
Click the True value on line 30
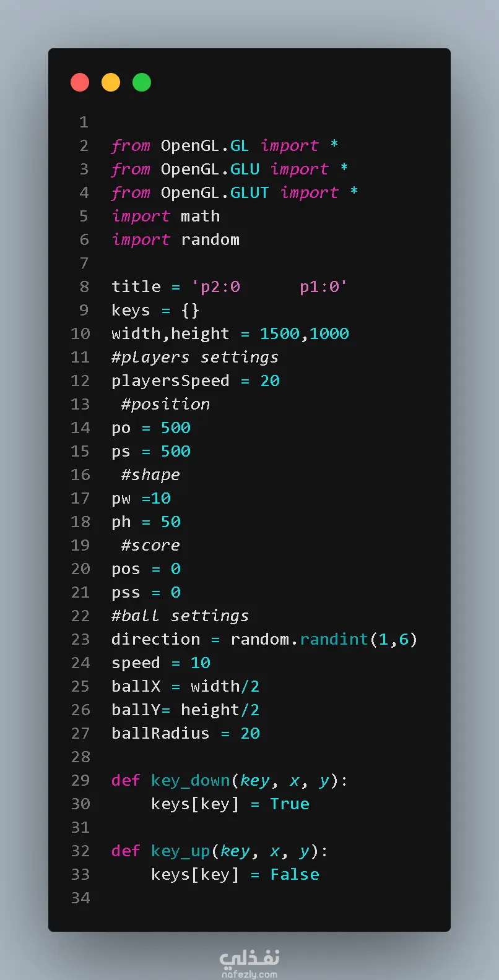(x=289, y=804)
